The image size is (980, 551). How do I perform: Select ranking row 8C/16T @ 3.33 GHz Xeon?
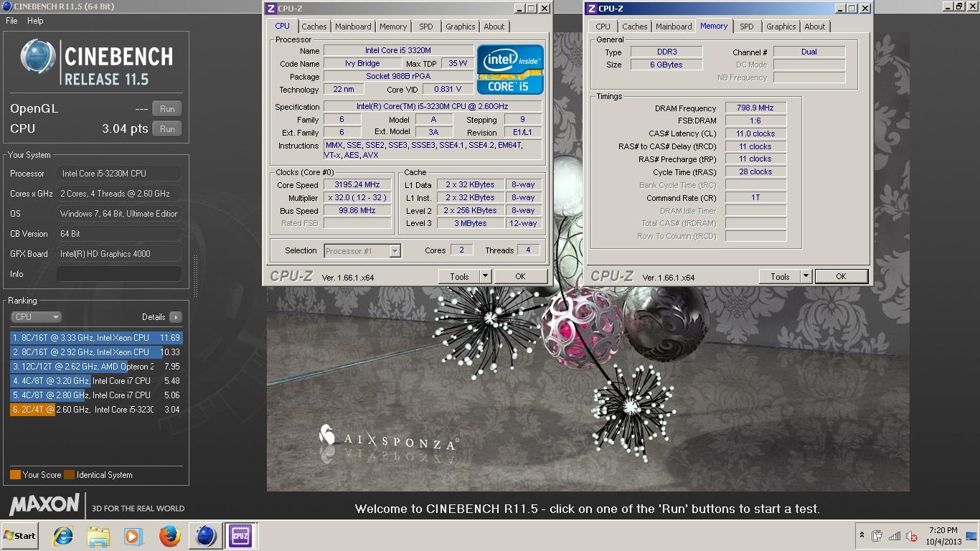click(96, 338)
